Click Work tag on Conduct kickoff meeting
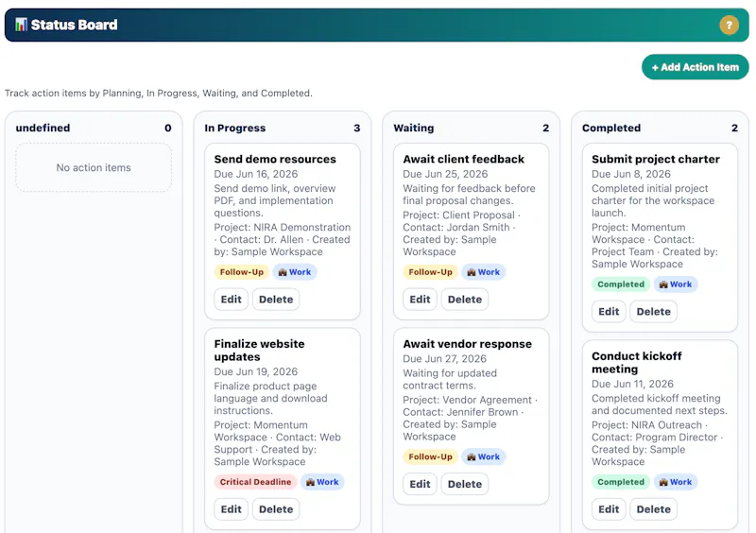 click(676, 482)
